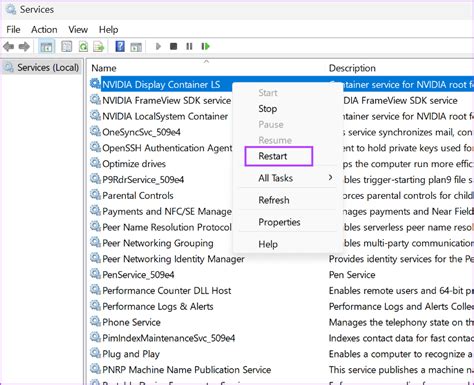Click gear icon beside Parental Controls
Screen dimensions: 474x385
95,195
